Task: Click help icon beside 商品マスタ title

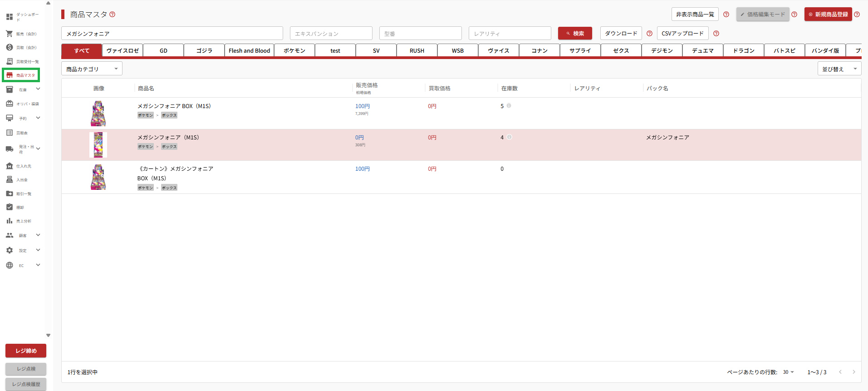Action: pyautogui.click(x=113, y=15)
